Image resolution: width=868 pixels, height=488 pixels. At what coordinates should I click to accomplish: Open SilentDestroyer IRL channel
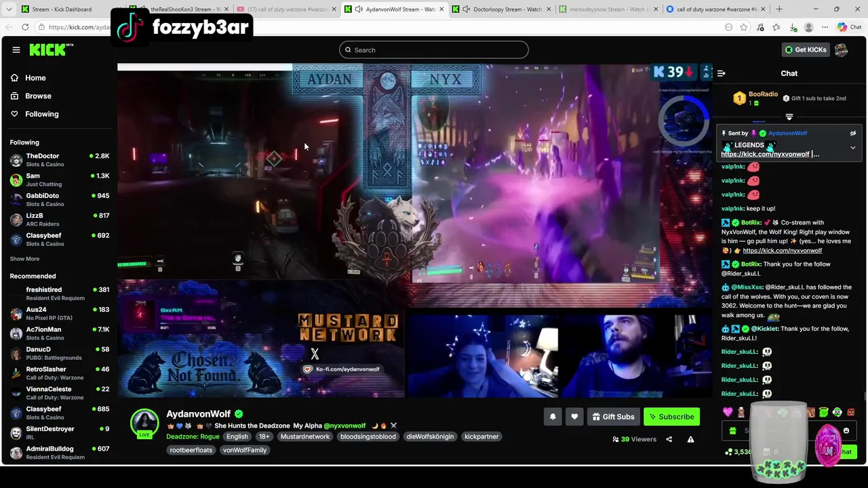[59, 432]
